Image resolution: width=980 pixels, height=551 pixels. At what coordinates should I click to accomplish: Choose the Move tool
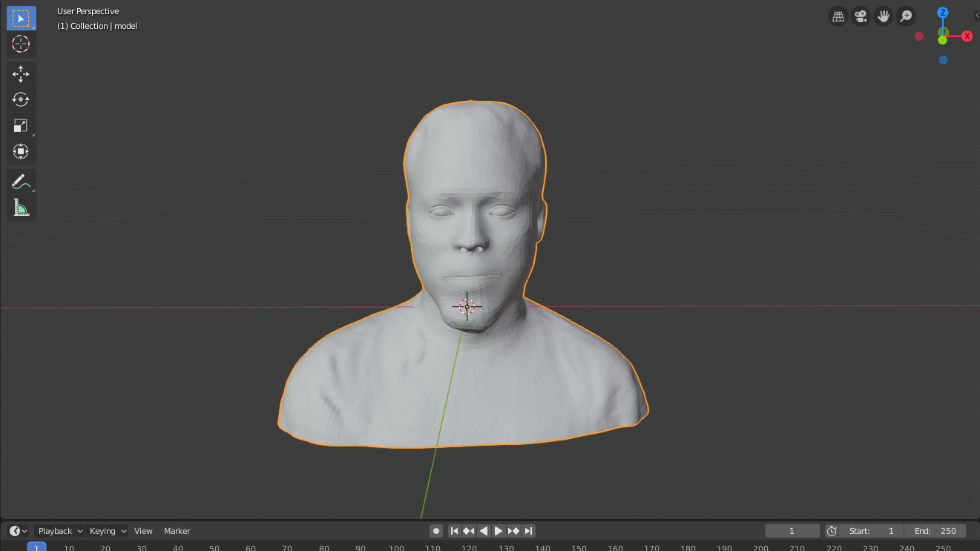21,73
